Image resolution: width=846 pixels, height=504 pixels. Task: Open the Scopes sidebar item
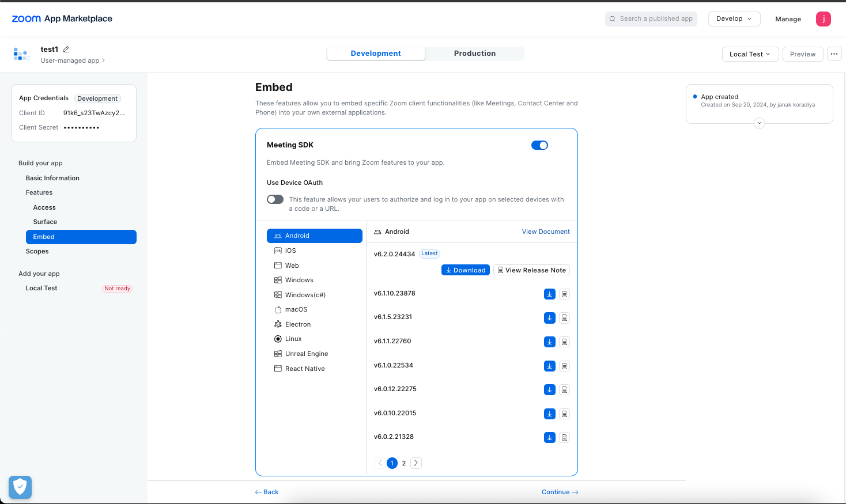coord(37,252)
